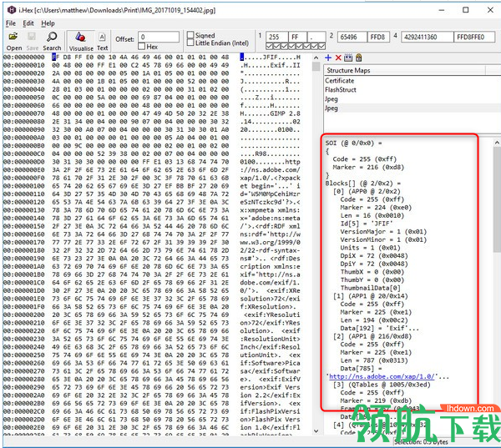Open the http://ns.adobe.com/xap/1.0/ link

[x=382, y=376]
